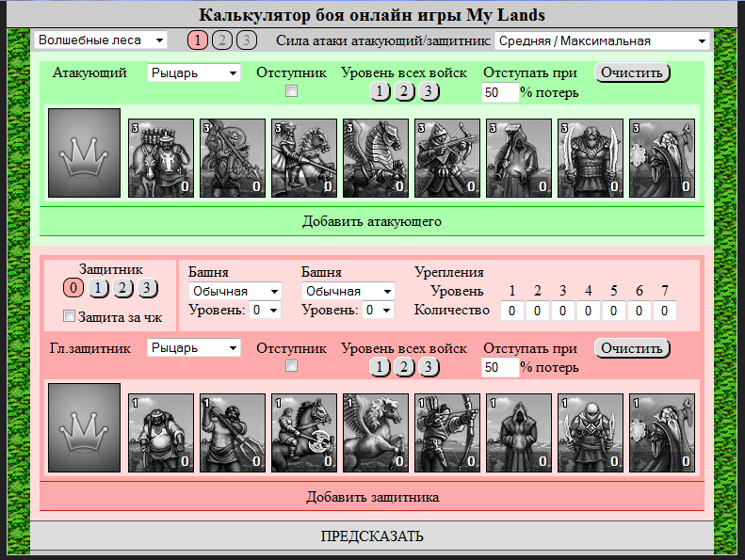Click defender retreat percent field
The image size is (745, 560).
(500, 367)
